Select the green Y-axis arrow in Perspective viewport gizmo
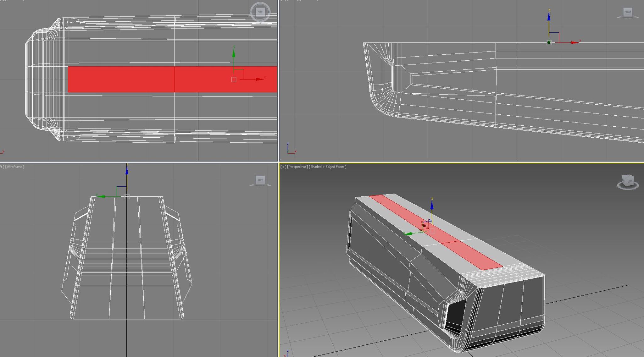The height and width of the screenshot is (357, 644). tap(408, 234)
